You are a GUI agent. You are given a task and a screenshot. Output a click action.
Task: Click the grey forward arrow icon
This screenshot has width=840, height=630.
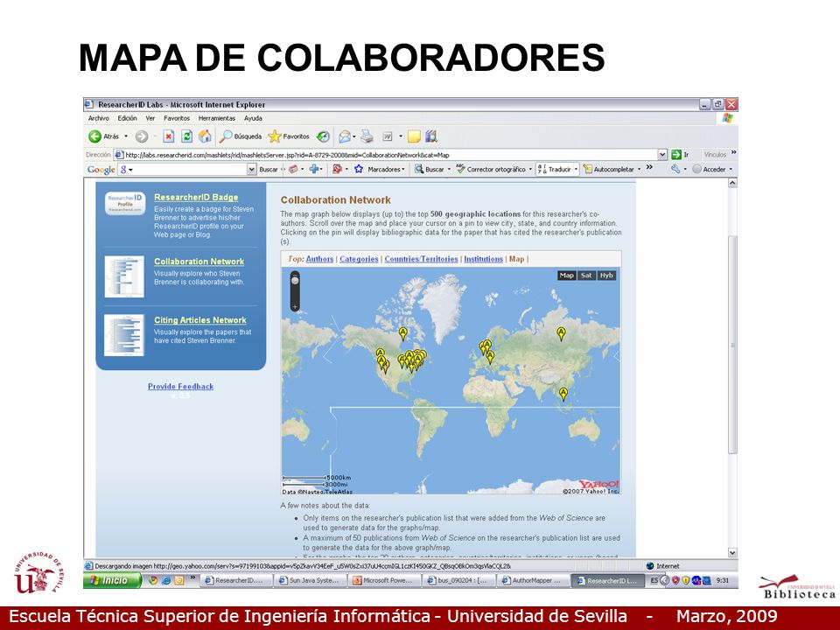pos(142,136)
